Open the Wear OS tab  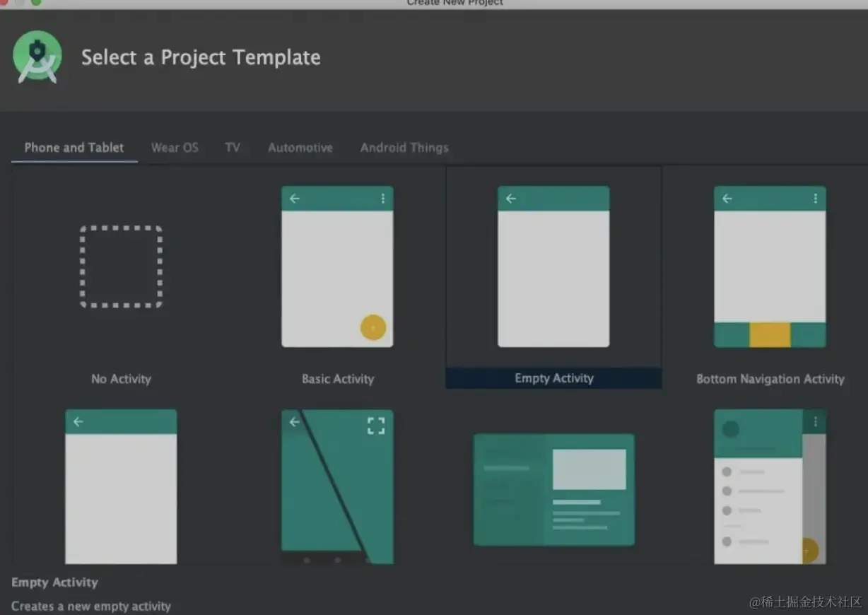pyautogui.click(x=175, y=148)
